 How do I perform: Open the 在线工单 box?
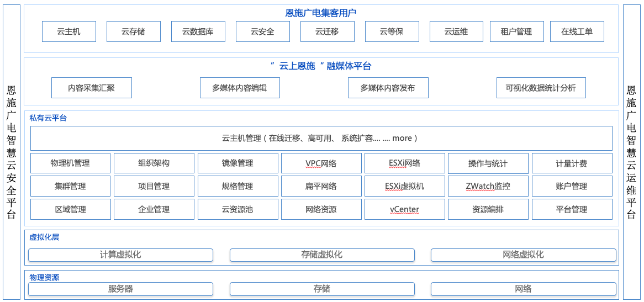(x=577, y=31)
